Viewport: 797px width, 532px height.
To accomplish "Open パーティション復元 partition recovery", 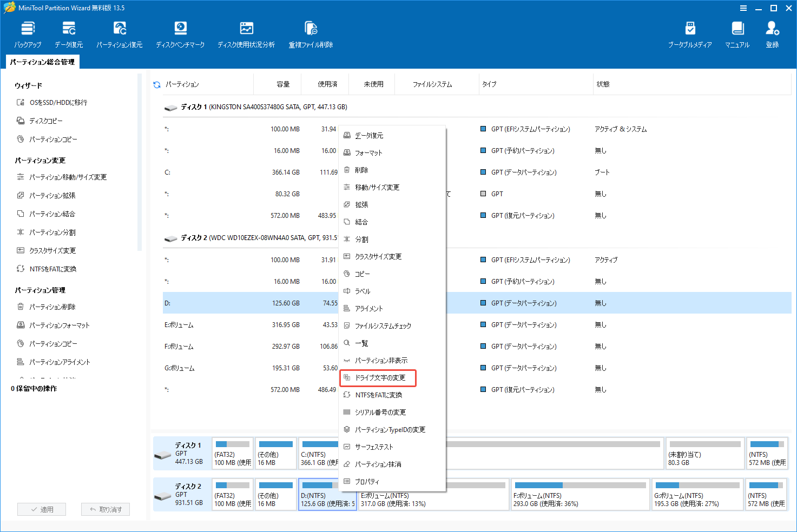I will (x=119, y=34).
